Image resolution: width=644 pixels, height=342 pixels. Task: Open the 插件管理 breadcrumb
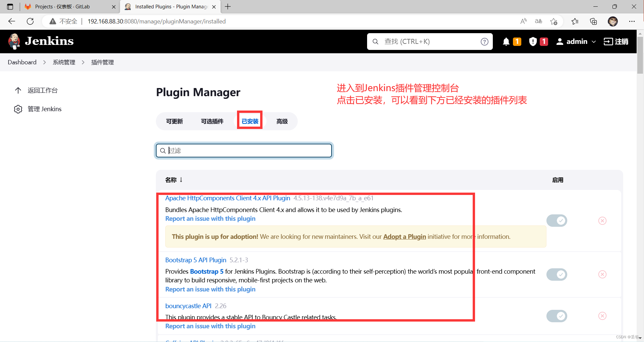(103, 62)
